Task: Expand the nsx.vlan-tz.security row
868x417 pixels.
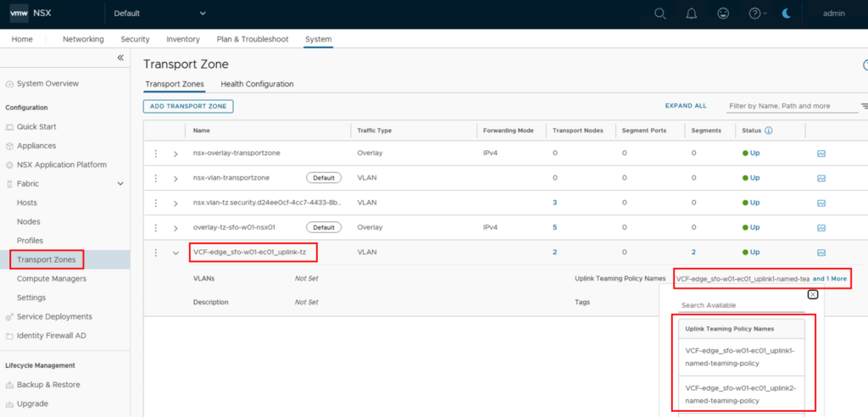Action: 175,203
